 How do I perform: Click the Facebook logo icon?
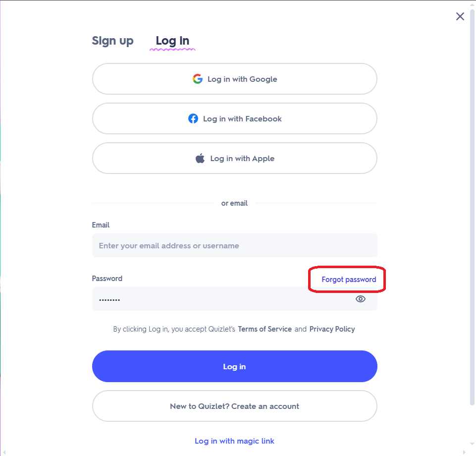pyautogui.click(x=193, y=118)
